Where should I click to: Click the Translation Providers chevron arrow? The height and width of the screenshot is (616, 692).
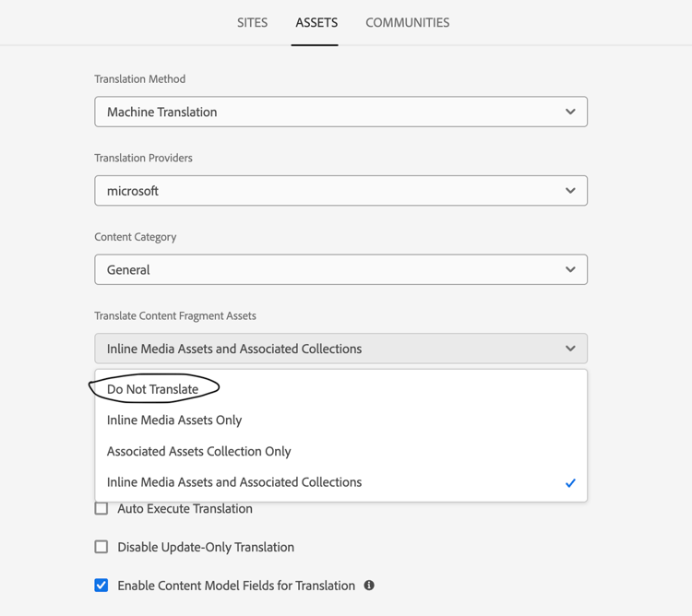coord(570,191)
